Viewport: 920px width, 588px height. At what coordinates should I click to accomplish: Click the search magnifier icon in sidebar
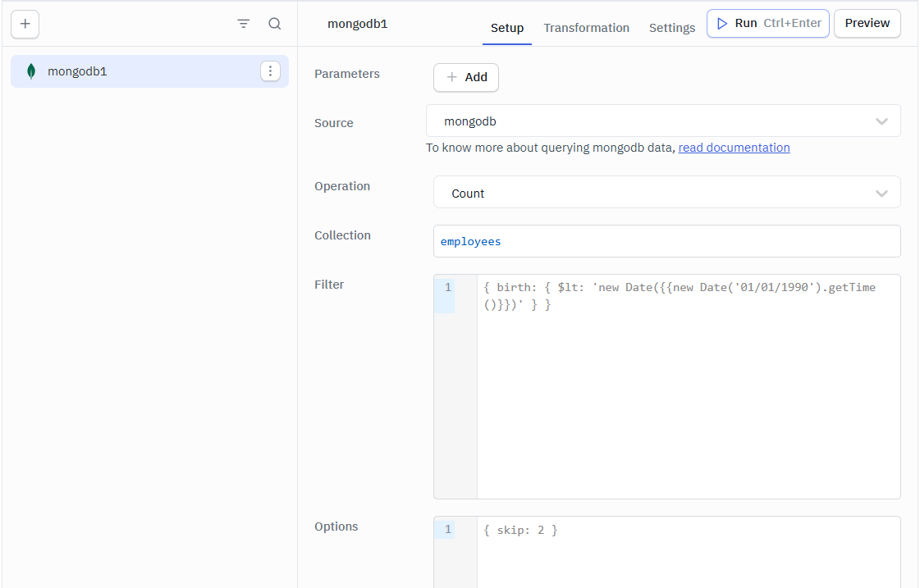click(x=275, y=24)
